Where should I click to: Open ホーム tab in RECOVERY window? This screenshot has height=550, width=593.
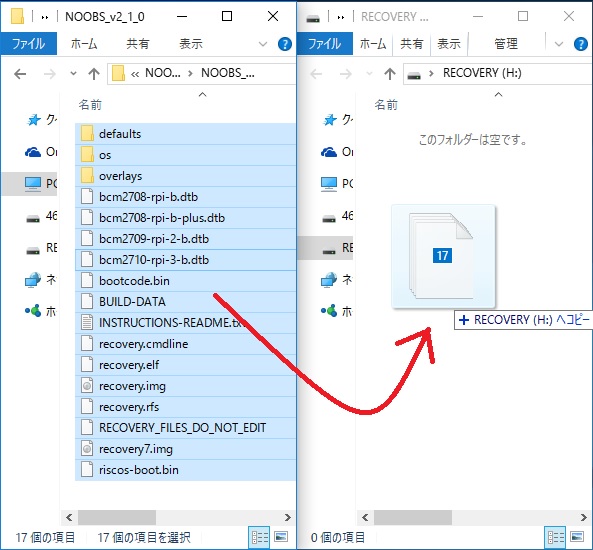click(x=373, y=44)
